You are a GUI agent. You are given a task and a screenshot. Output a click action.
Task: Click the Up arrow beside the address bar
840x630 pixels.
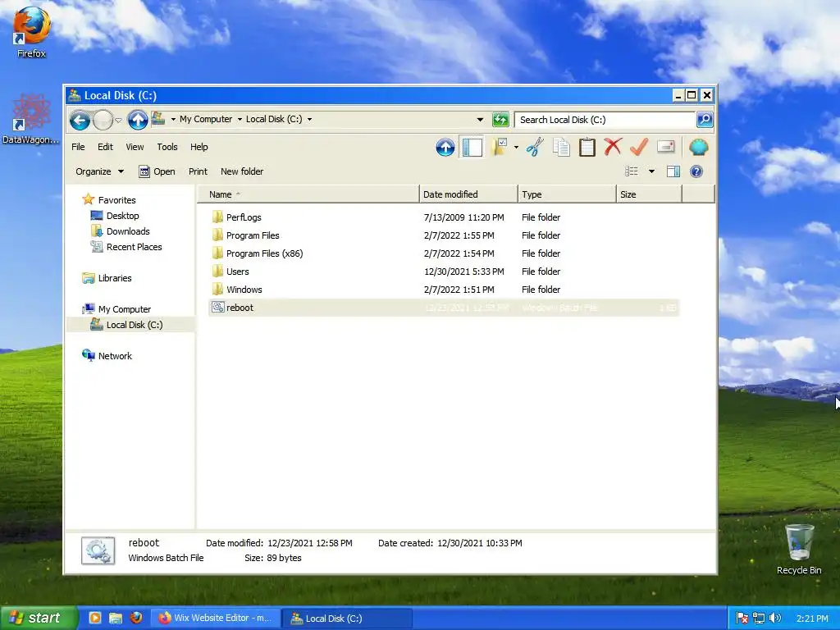(138, 120)
